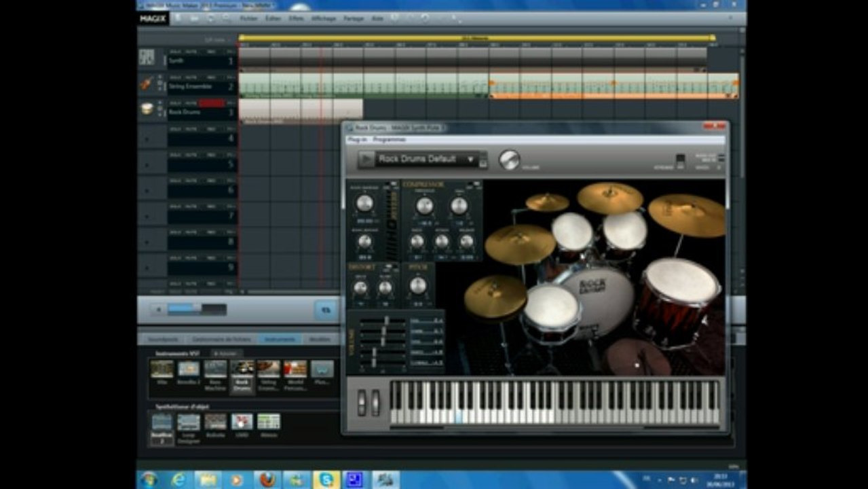Click the MAGIX logo button
The width and height of the screenshot is (868, 489).
click(x=153, y=18)
